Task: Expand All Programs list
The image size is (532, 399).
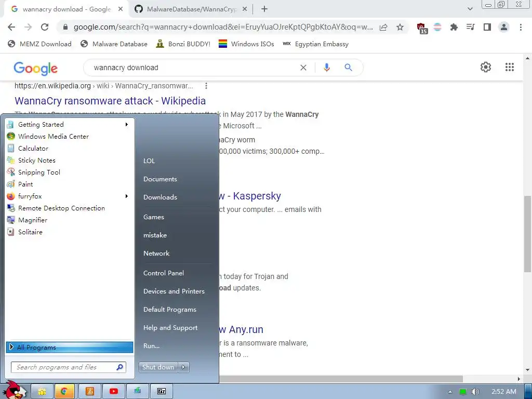Action: pyautogui.click(x=70, y=347)
